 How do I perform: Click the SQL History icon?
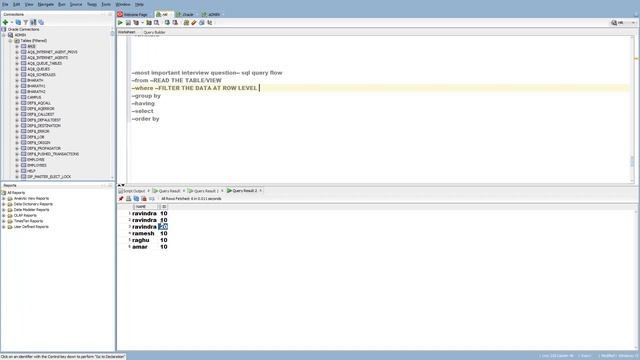[202, 23]
